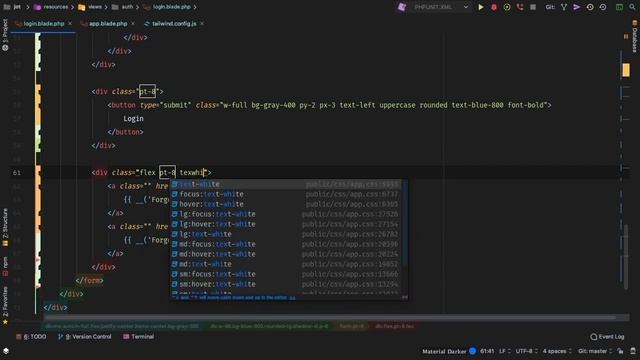Viewport: 640px width, 360px height.
Task: Click the PHP debug connections phone icon
Action: tap(520, 7)
